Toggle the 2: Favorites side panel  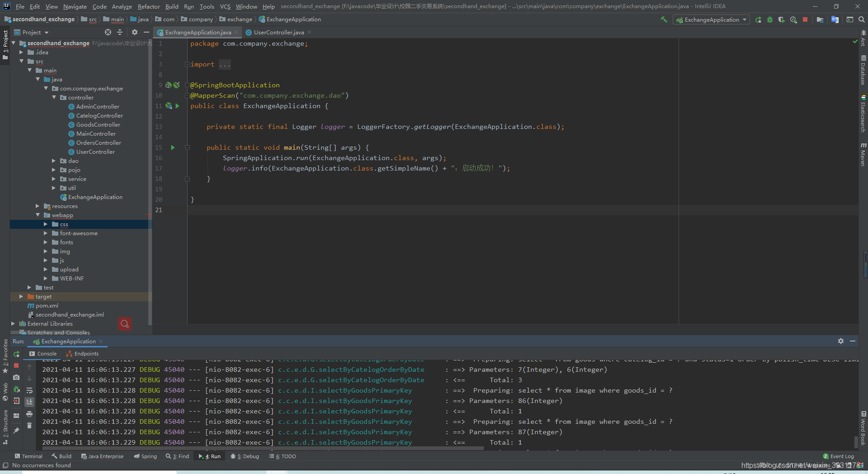coord(5,356)
